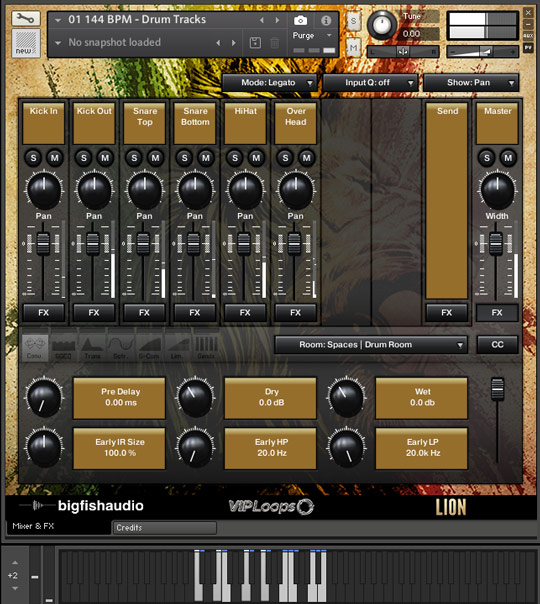Screen dimensions: 540x604
Task: Switch to the Credits tab
Action: point(164,528)
